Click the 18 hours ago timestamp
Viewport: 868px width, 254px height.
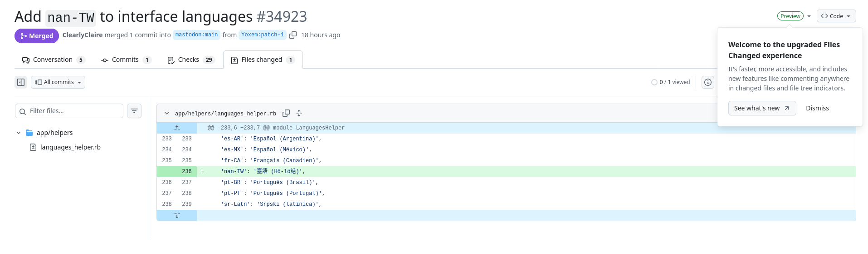[x=321, y=35]
